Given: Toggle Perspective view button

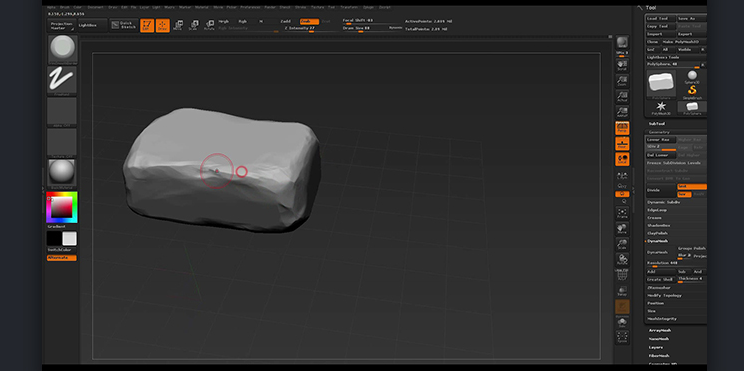Looking at the screenshot, I should [622, 128].
